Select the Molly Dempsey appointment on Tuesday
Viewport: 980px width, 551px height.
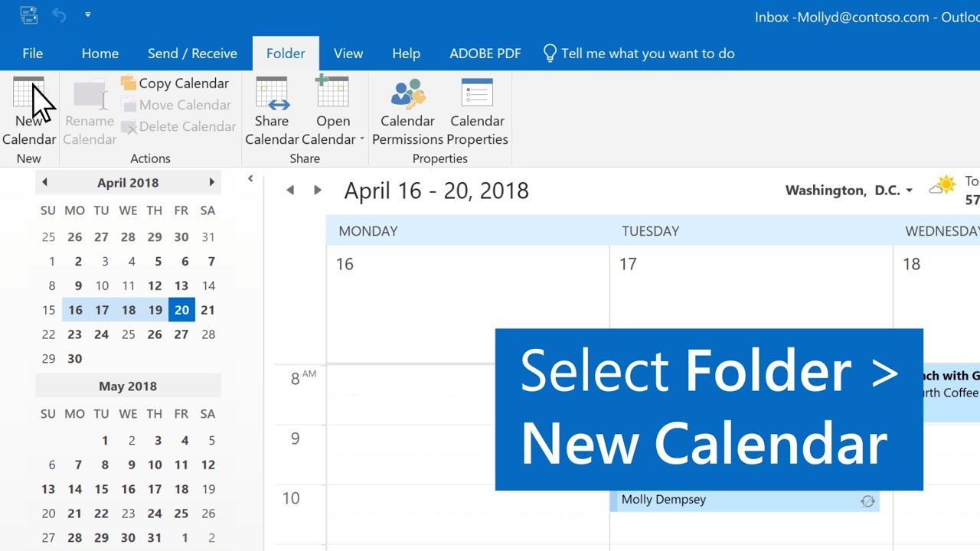point(727,500)
